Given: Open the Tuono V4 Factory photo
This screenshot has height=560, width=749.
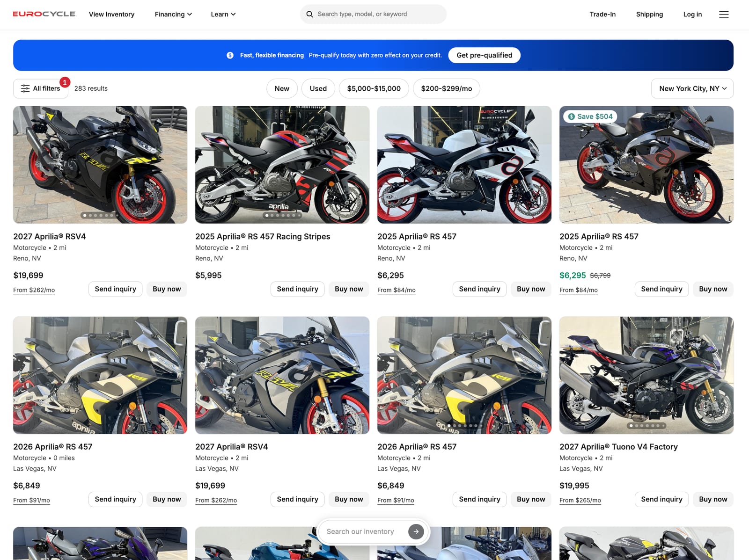Looking at the screenshot, I should 646,375.
